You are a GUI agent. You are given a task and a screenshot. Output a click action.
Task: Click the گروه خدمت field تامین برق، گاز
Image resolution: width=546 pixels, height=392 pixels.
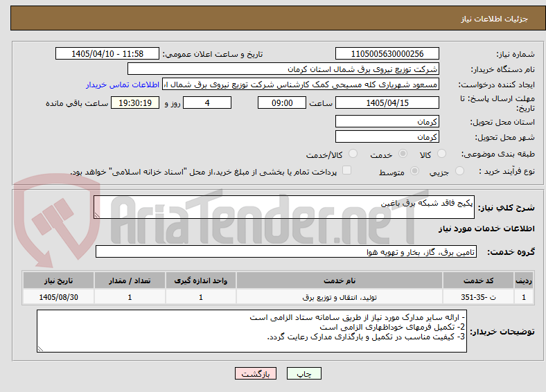pos(286,251)
